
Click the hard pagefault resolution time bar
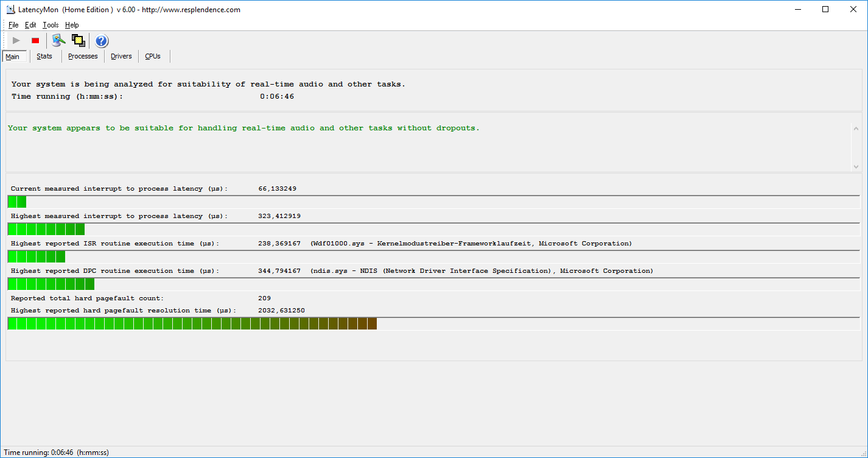(x=433, y=323)
